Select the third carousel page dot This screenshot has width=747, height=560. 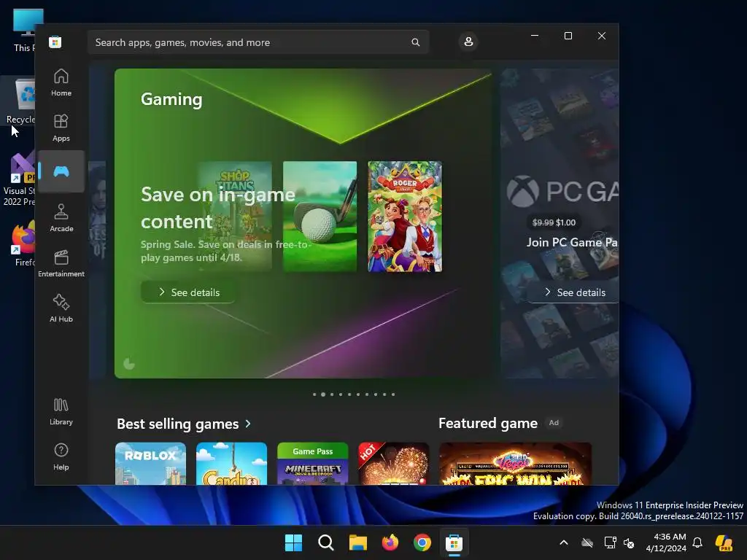pyautogui.click(x=332, y=394)
